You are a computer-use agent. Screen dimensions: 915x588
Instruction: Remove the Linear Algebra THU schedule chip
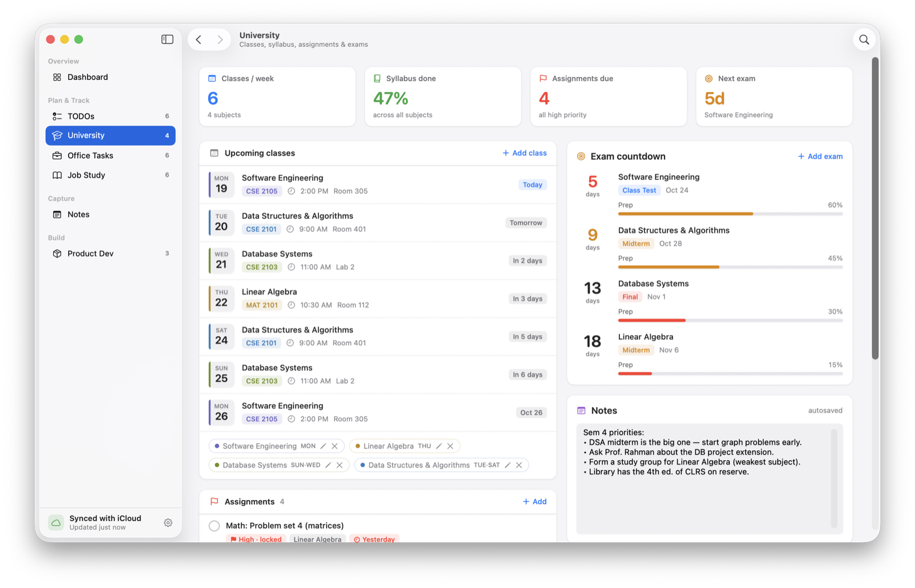pos(451,446)
